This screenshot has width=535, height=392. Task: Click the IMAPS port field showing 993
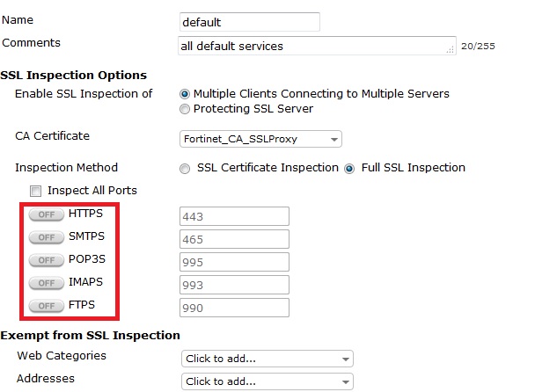tap(234, 285)
